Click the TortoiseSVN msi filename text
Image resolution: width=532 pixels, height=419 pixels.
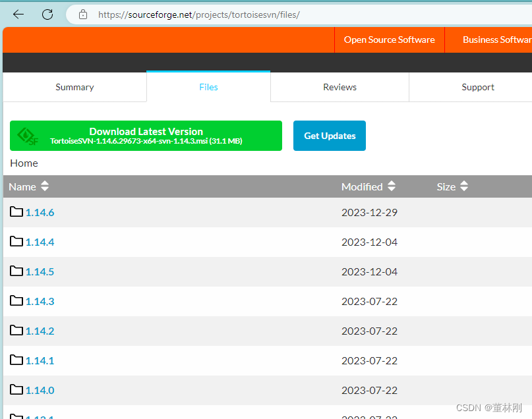(x=146, y=141)
